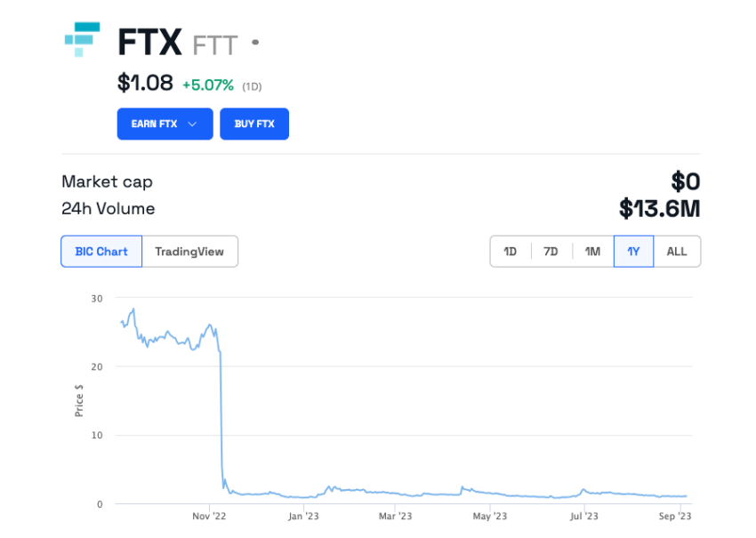
Task: Click the 1Y highlighted timeframe selector
Action: (x=633, y=252)
